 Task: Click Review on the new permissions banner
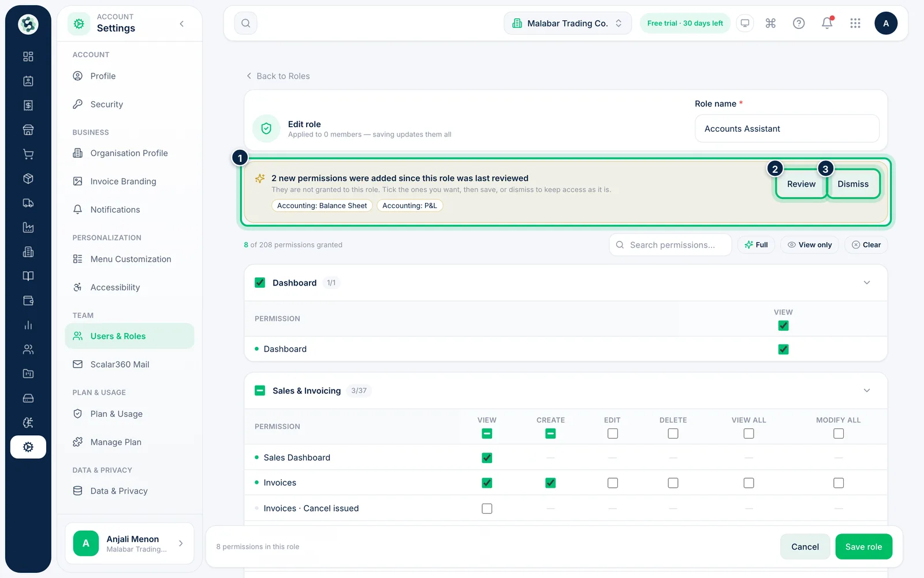point(801,184)
